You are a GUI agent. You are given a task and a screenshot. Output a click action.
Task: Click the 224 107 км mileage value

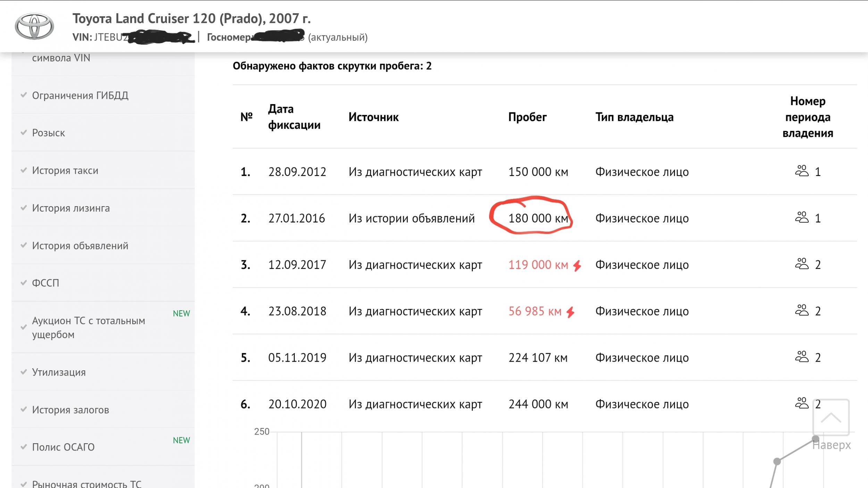click(x=538, y=358)
